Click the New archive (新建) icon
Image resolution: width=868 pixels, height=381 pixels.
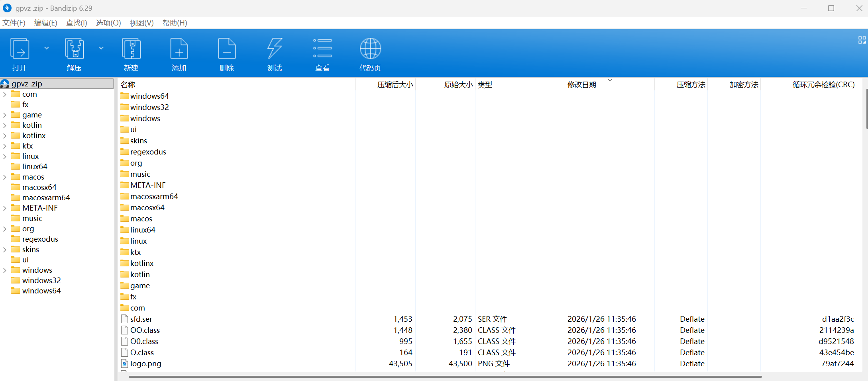click(131, 49)
